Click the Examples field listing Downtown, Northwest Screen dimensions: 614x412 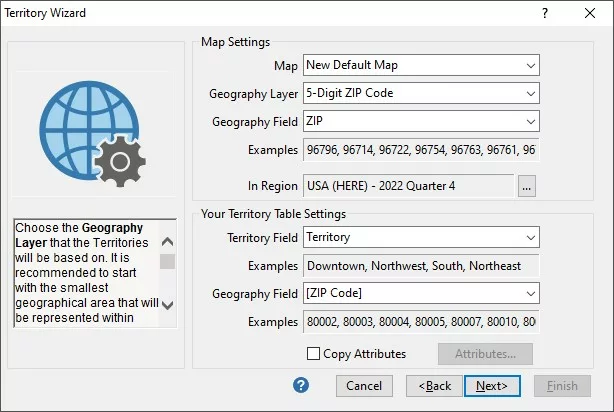click(420, 266)
